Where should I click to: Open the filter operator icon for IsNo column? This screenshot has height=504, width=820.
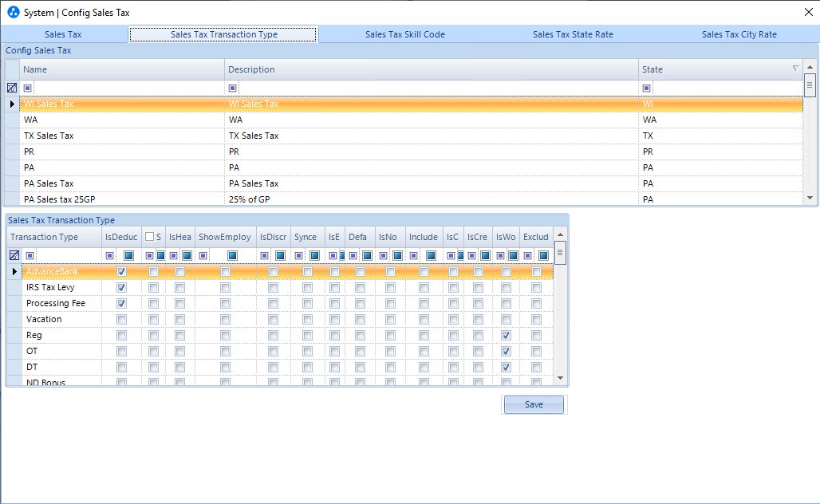pyautogui.click(x=384, y=255)
